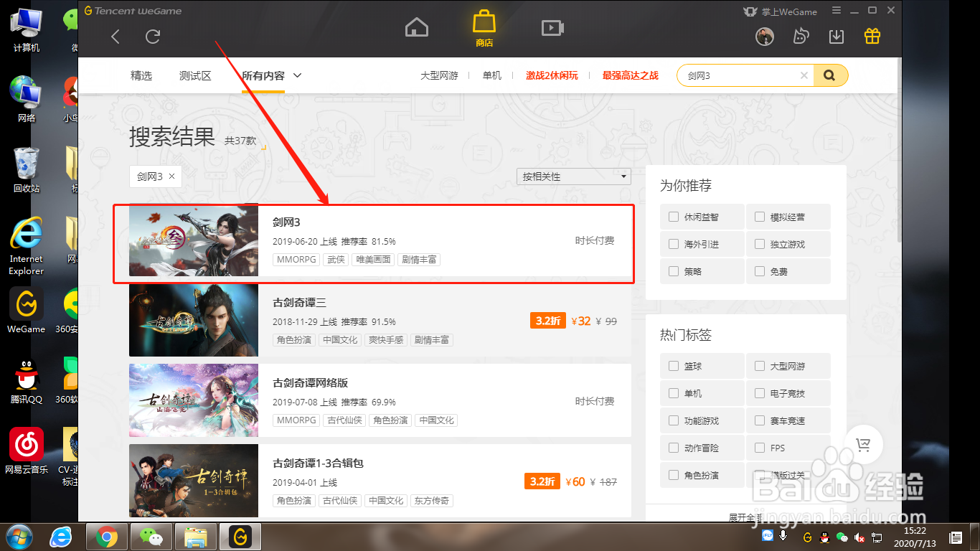Click the 爽快手感 tag on 古剑奇谭三
Screen dimensions: 980x551
click(x=386, y=339)
